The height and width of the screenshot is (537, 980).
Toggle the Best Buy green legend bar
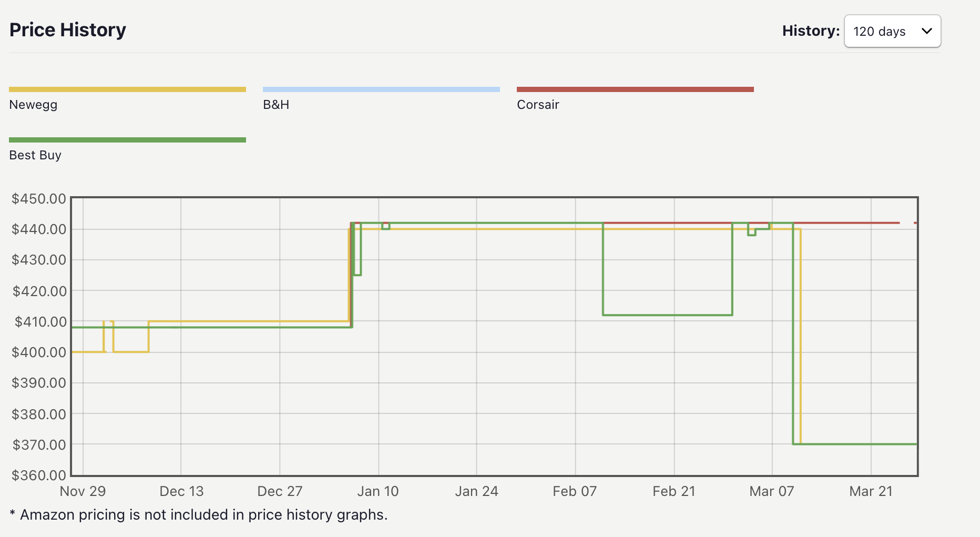[x=127, y=140]
